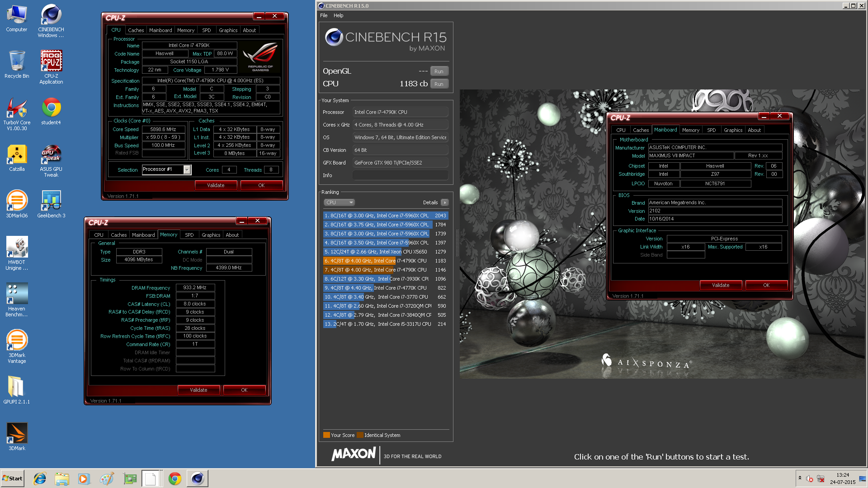Click the Your Score orange legend swatch
The image size is (868, 488).
click(x=326, y=435)
